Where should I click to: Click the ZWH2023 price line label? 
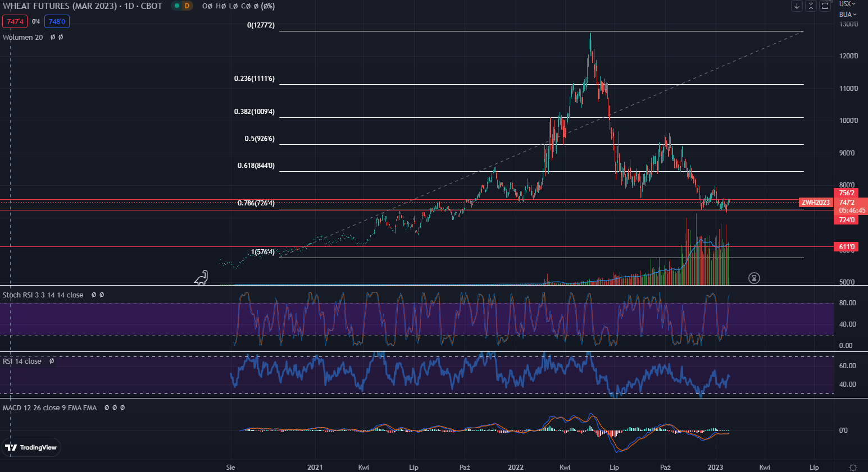point(815,203)
